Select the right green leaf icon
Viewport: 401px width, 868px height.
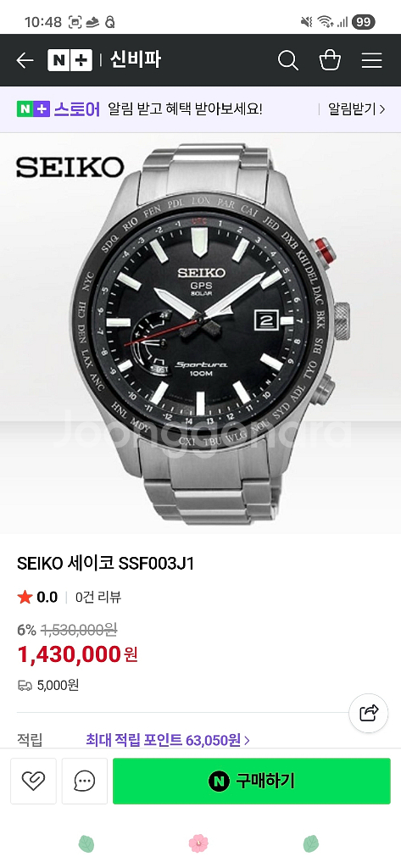pos(311,843)
